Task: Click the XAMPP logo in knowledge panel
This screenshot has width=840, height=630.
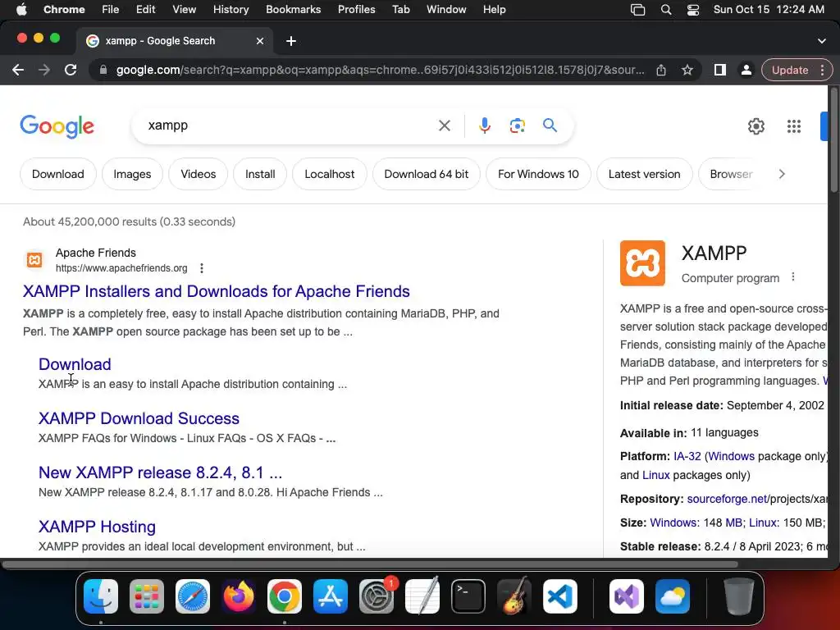Action: 642,263
